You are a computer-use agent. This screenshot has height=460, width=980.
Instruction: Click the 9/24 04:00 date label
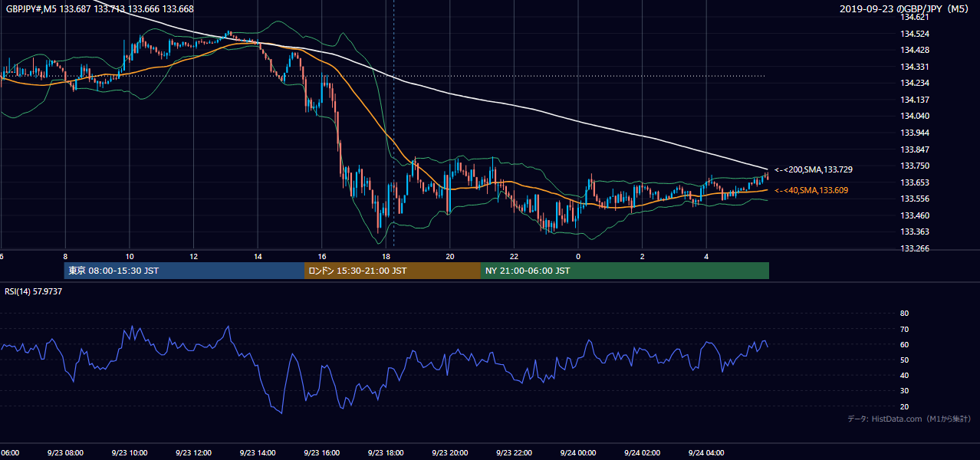(x=706, y=452)
